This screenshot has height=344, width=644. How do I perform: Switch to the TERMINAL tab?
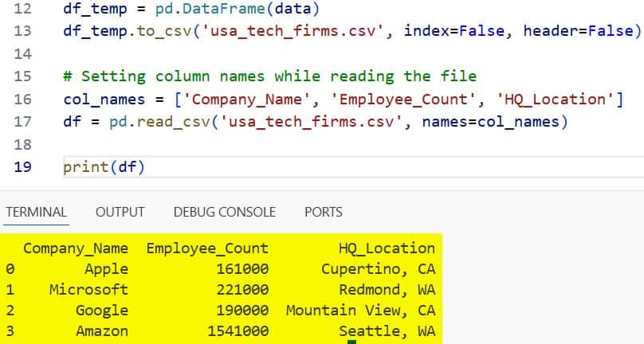coord(36,212)
